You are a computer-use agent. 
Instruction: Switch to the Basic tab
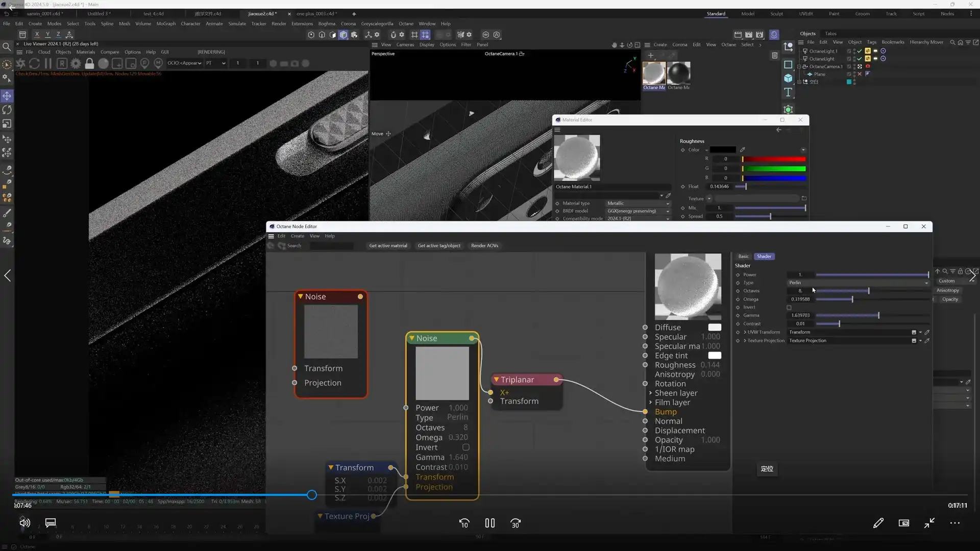[743, 257]
